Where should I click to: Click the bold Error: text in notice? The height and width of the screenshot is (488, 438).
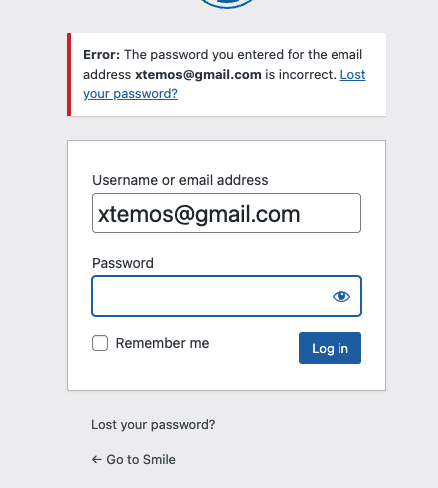click(101, 55)
